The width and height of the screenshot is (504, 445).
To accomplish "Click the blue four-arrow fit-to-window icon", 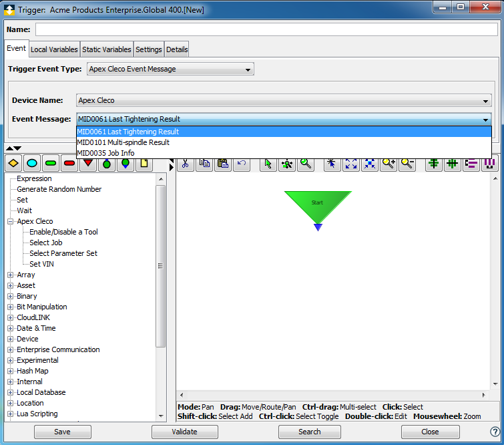I will (351, 164).
